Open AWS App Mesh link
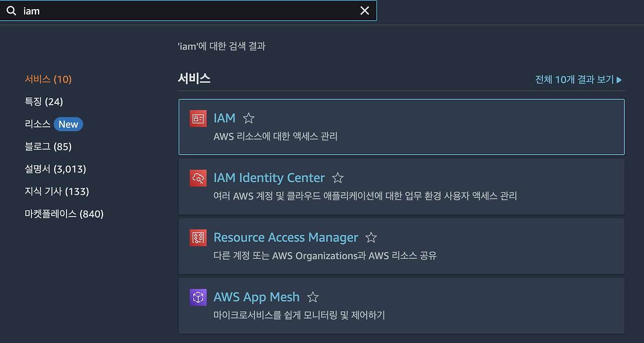 (257, 297)
